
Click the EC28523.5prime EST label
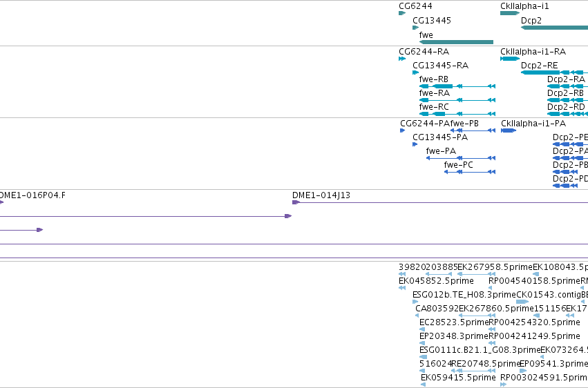coord(454,323)
